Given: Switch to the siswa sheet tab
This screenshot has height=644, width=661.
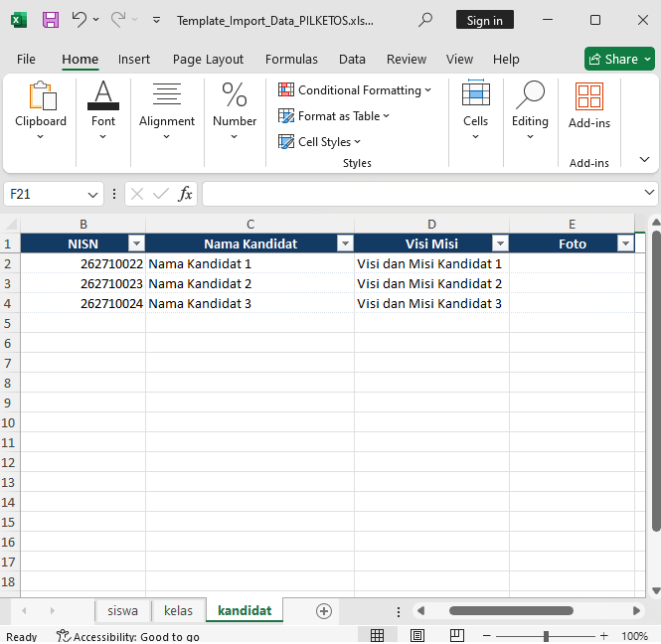Looking at the screenshot, I should click(122, 610).
